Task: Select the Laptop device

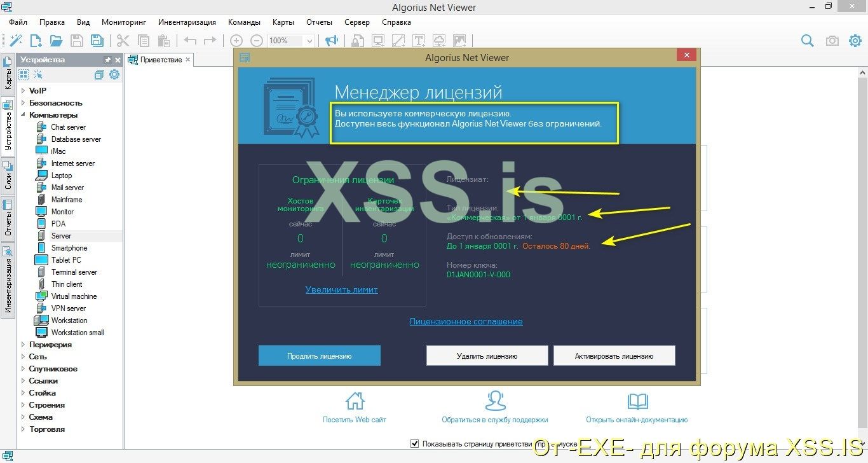Action: (x=62, y=176)
